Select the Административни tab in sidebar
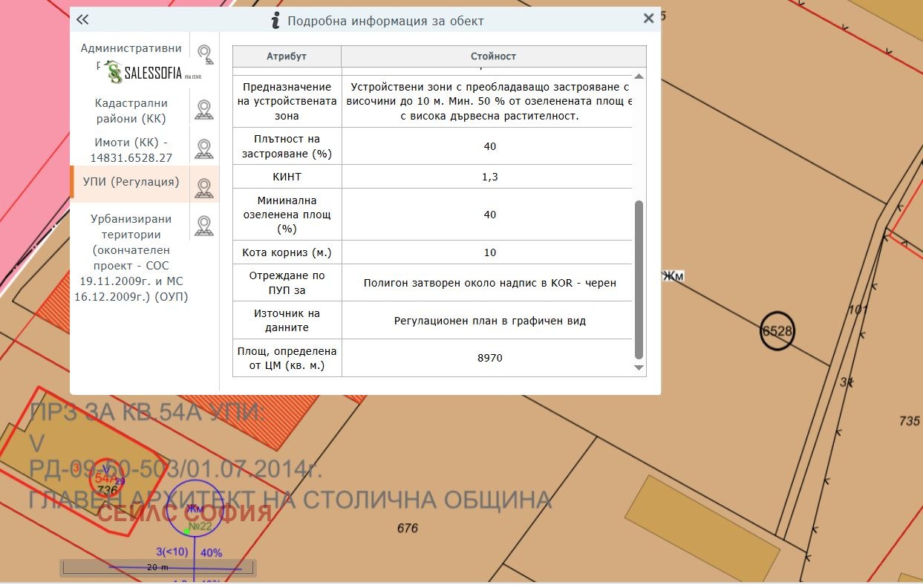 coord(131,49)
